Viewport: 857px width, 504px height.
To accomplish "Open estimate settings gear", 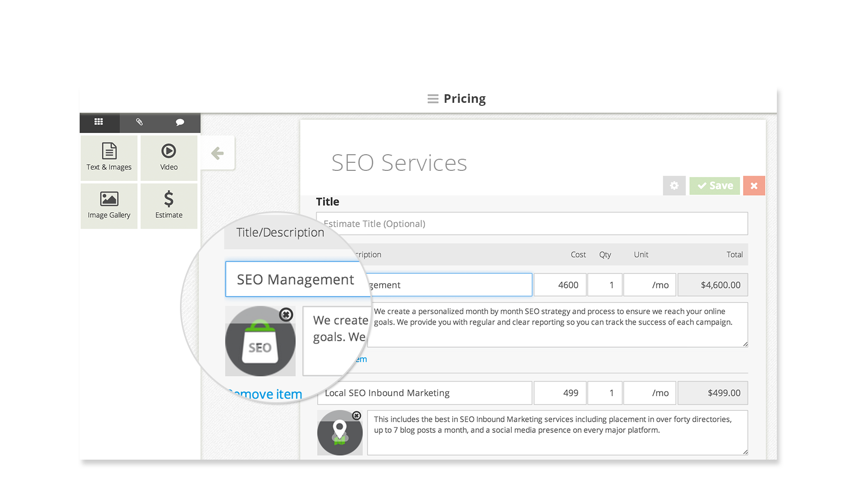I will [674, 185].
